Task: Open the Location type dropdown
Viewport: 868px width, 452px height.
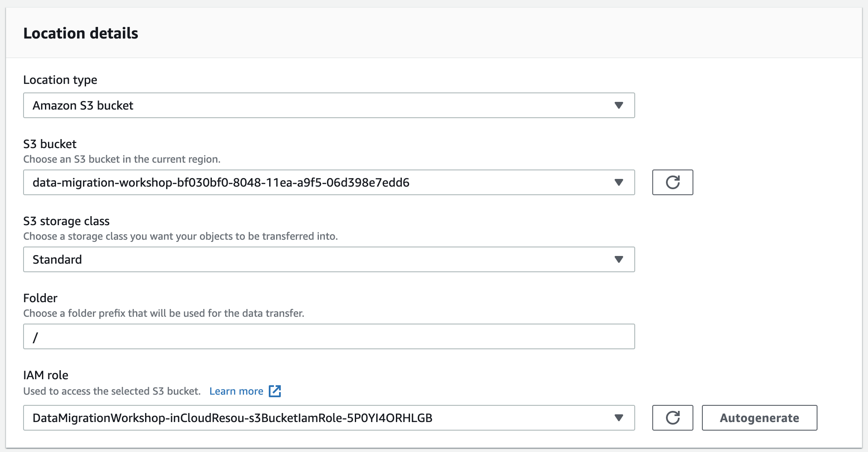Action: 329,105
